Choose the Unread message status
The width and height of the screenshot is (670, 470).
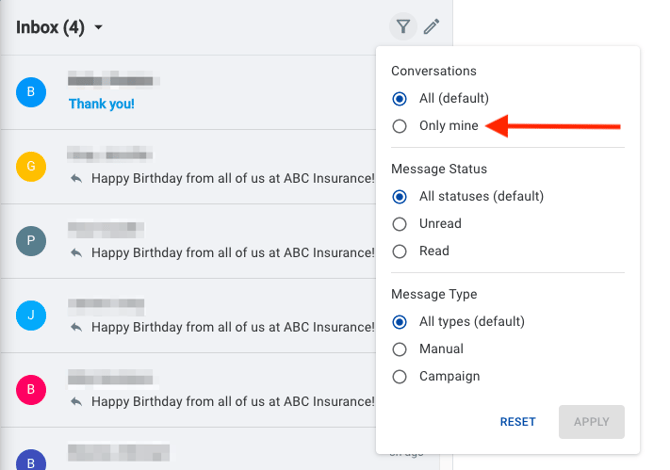click(x=400, y=224)
